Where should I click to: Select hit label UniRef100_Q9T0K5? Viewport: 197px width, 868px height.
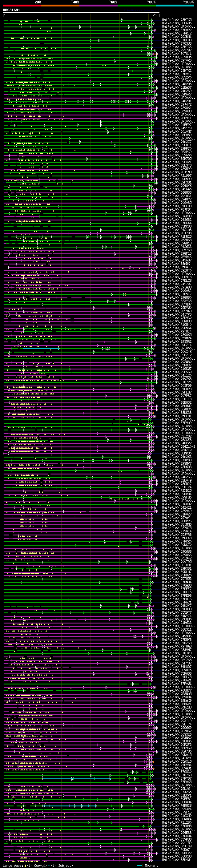coord(177,61)
